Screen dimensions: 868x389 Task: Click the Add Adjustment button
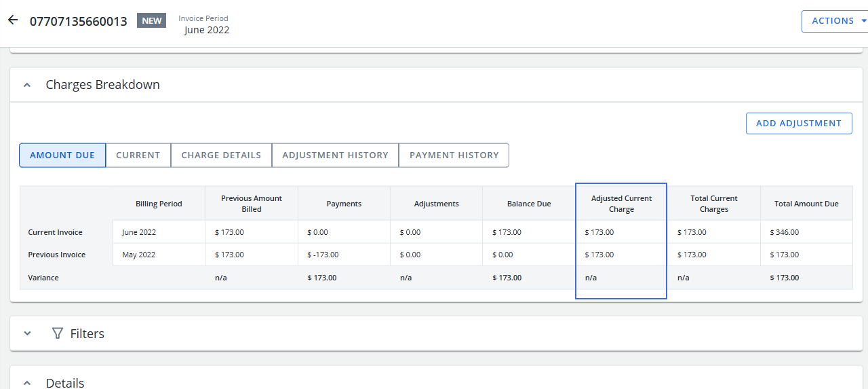point(798,123)
